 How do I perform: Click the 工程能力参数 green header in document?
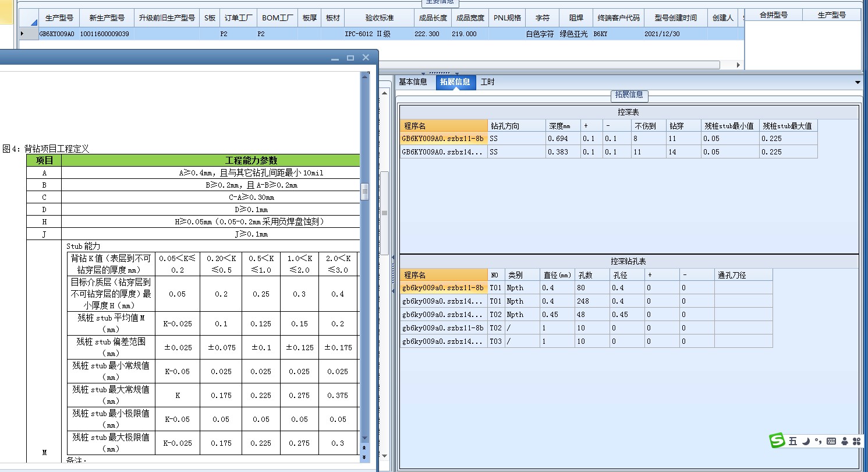point(251,160)
